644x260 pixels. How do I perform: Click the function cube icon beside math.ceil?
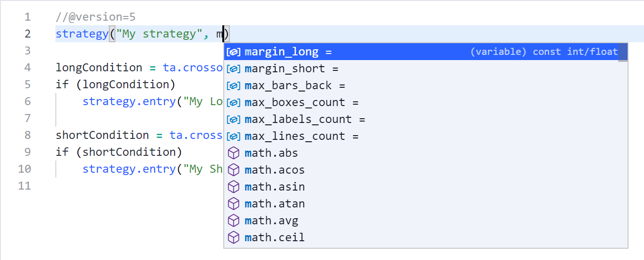click(234, 237)
